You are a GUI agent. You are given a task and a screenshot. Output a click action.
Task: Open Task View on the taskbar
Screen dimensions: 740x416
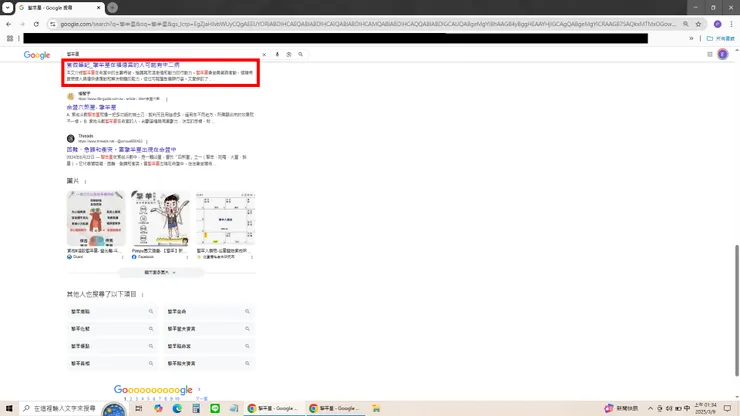tap(139, 408)
